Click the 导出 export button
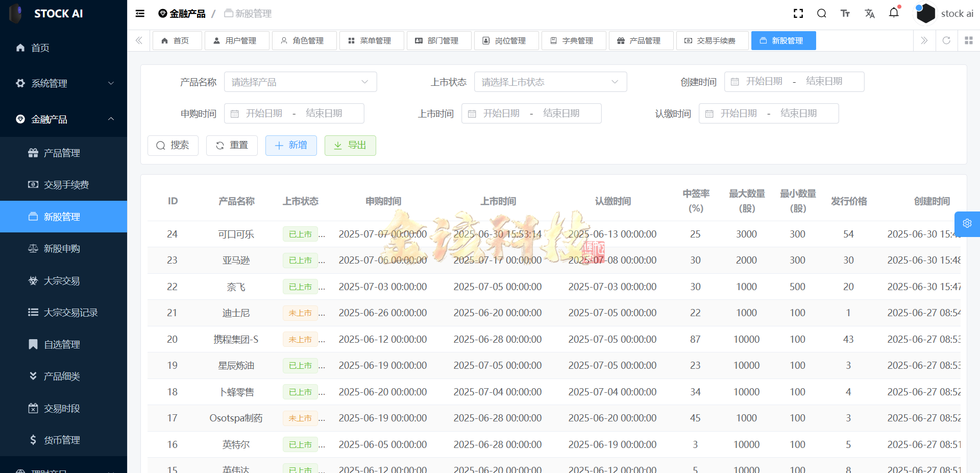980x473 pixels. 350,146
